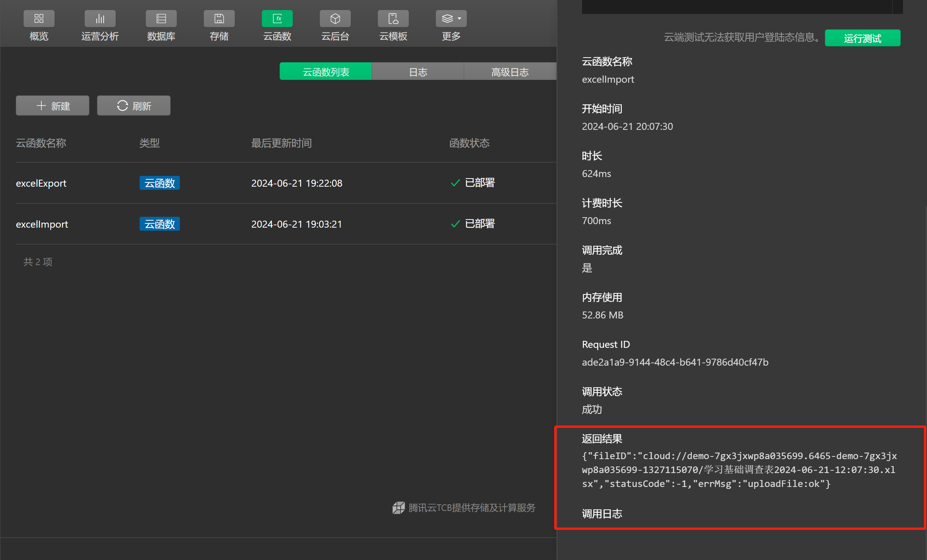Switch to the 高级日志 tab
This screenshot has height=560, width=927.
click(x=509, y=72)
